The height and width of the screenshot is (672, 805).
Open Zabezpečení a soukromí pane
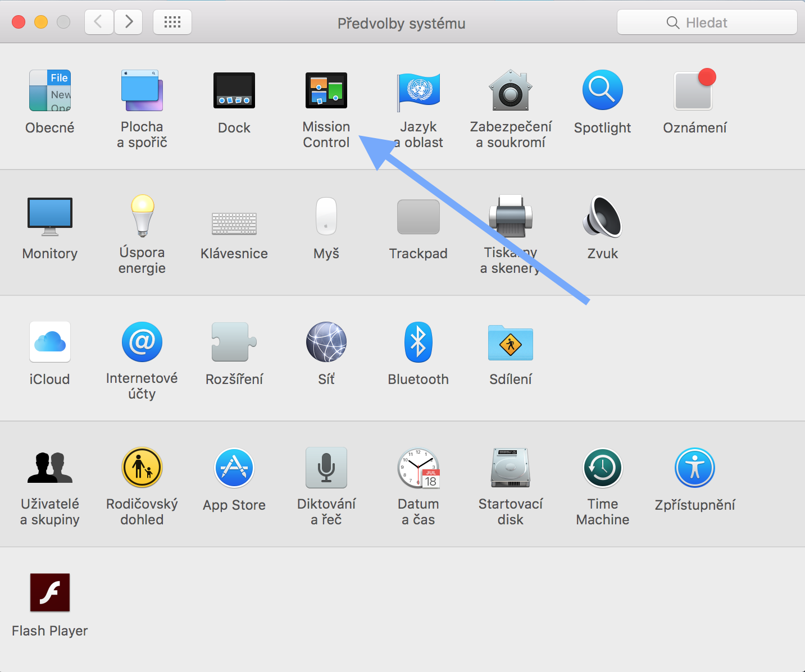pos(510,90)
